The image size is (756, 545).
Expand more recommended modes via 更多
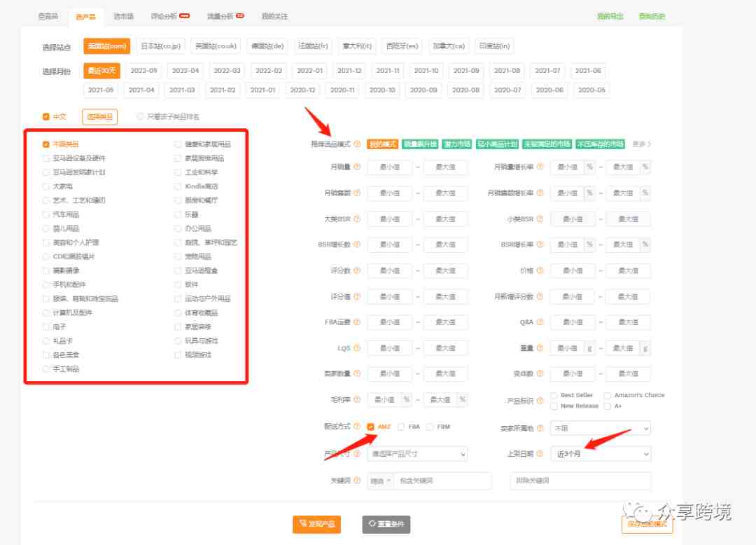click(641, 144)
